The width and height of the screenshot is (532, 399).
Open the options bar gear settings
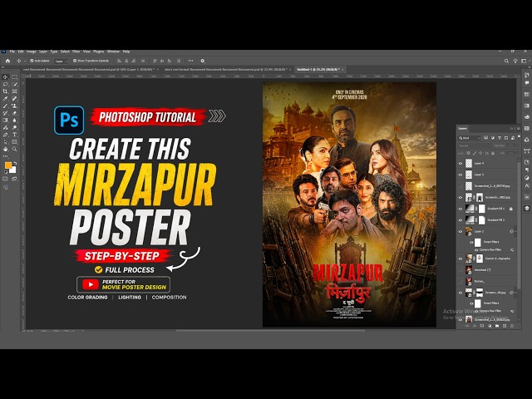click(203, 61)
